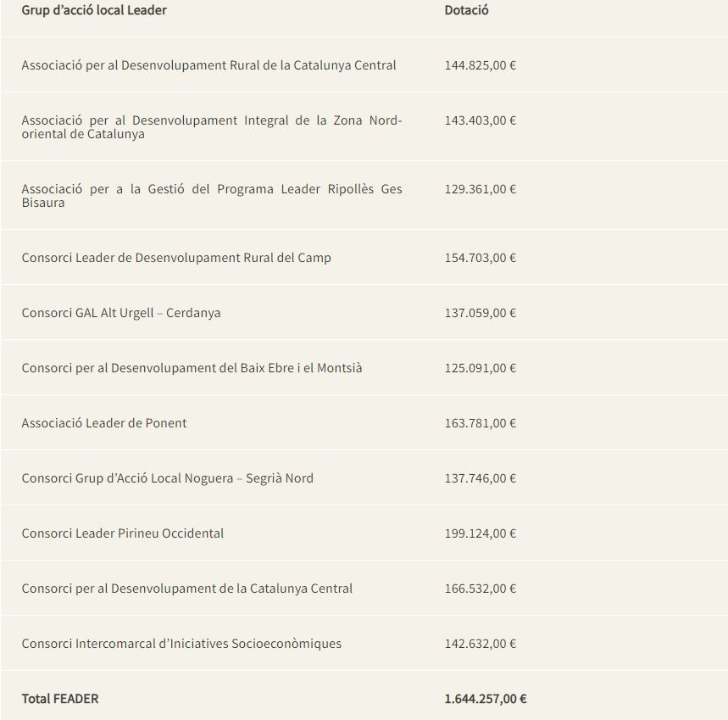
Task: Select 'Consorci Leader Pirineu Occidental' text
Action: 123,533
